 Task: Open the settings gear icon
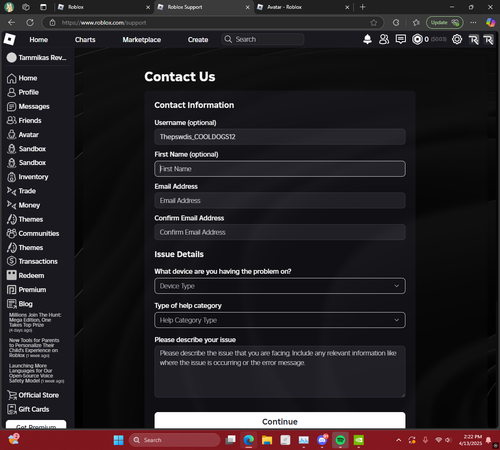[x=457, y=39]
